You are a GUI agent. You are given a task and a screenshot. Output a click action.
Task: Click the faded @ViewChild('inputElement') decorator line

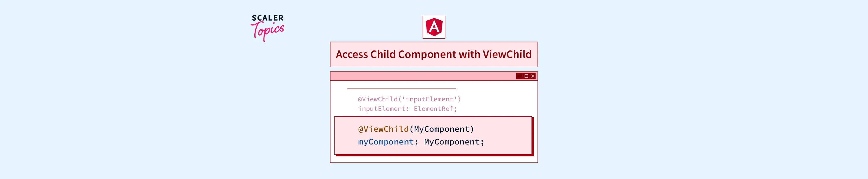409,99
